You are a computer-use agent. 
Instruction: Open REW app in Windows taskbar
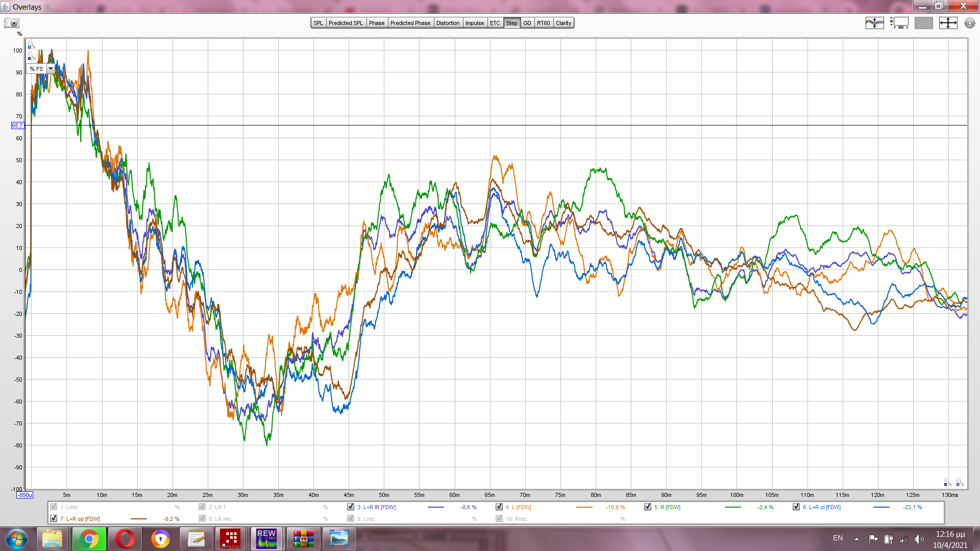coord(266,539)
